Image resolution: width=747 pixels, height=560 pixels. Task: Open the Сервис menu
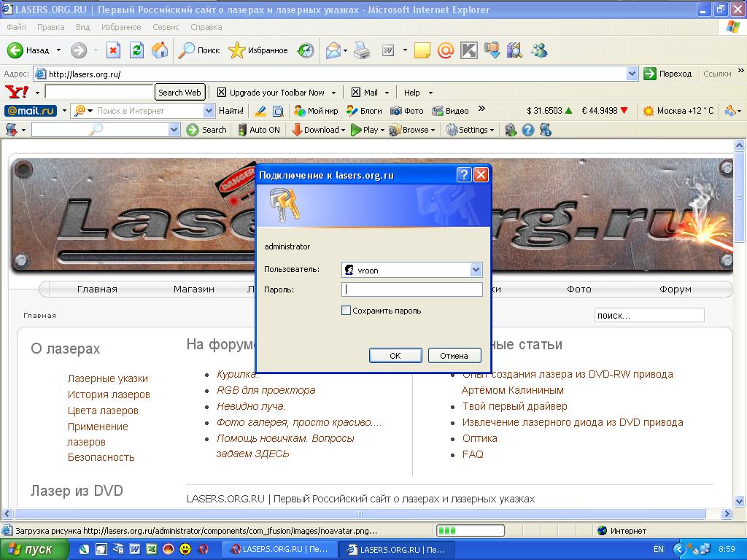click(166, 27)
